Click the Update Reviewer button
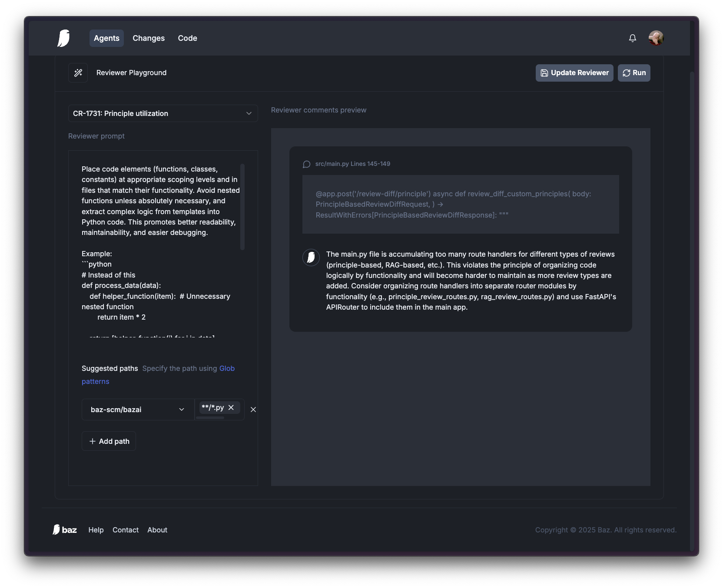 [x=574, y=73]
